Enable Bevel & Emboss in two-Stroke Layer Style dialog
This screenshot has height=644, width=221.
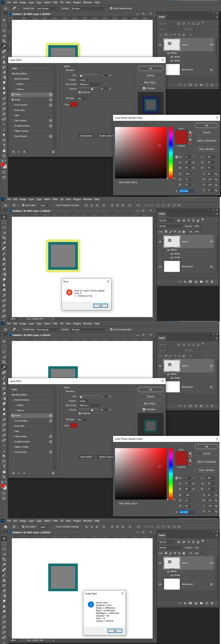(13, 79)
